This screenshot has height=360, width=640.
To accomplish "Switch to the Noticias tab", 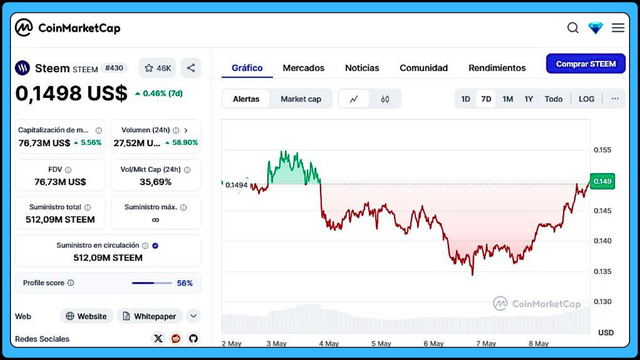I will (x=362, y=68).
